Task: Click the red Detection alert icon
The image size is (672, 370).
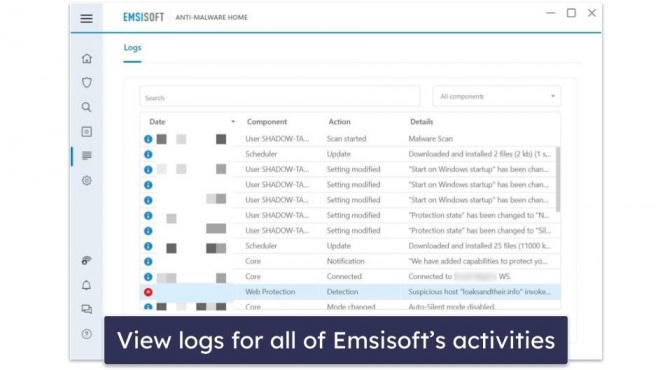Action: [148, 292]
